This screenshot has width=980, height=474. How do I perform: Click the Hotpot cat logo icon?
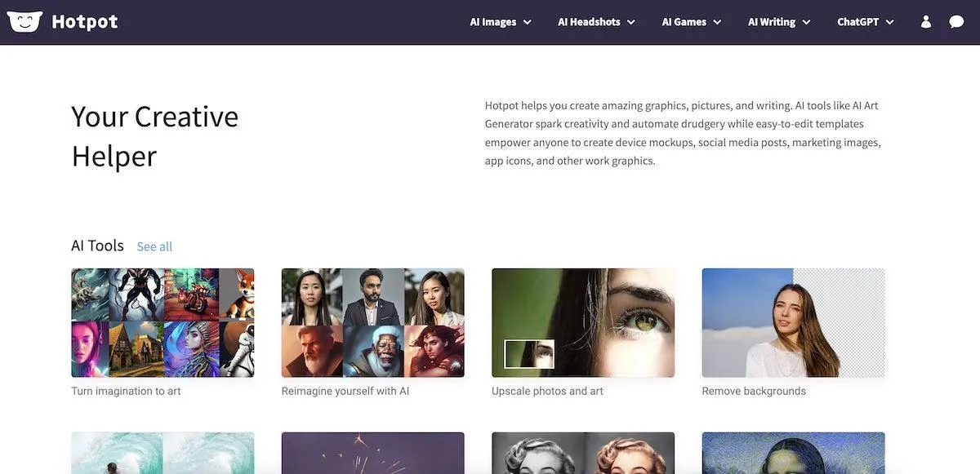point(24,21)
